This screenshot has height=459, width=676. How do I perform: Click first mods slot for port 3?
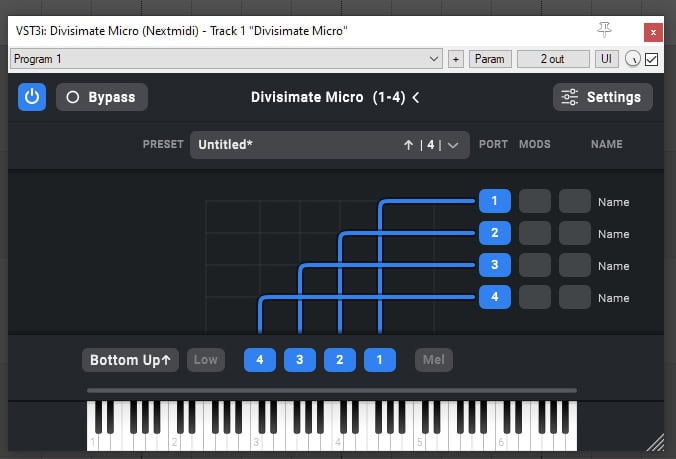point(535,265)
